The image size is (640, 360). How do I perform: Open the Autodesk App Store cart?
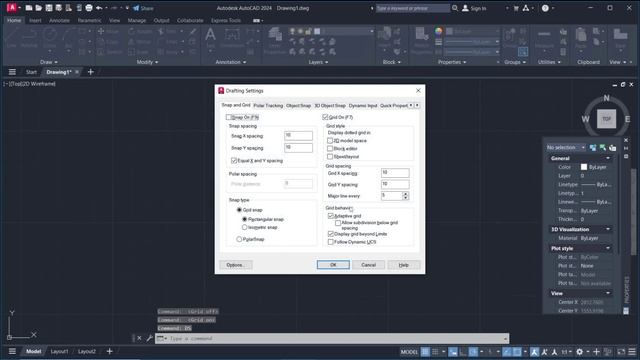[516, 8]
